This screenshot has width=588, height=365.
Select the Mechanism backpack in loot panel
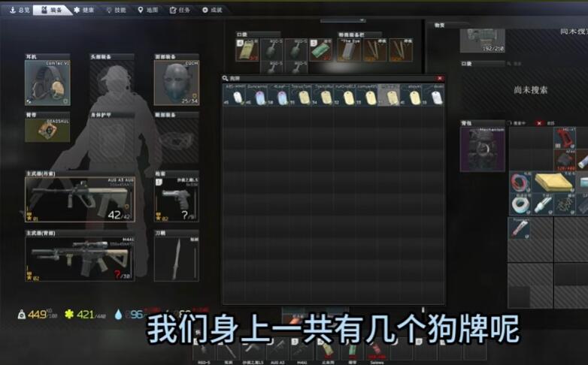[482, 149]
